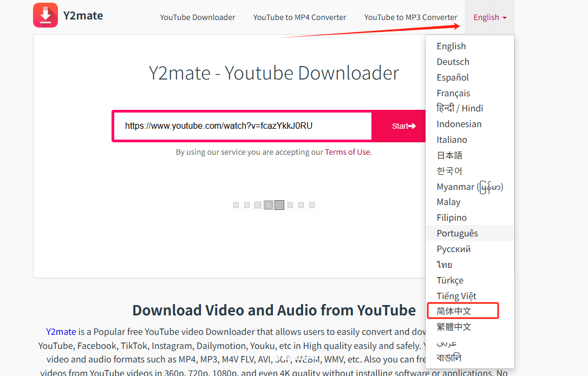Viewport: 588px width, 376px height.
Task: Select Tiếng Việt language option
Action: coord(456,295)
